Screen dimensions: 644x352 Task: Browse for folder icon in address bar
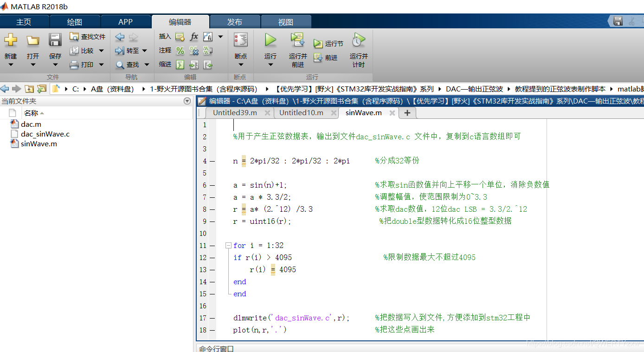click(x=42, y=89)
